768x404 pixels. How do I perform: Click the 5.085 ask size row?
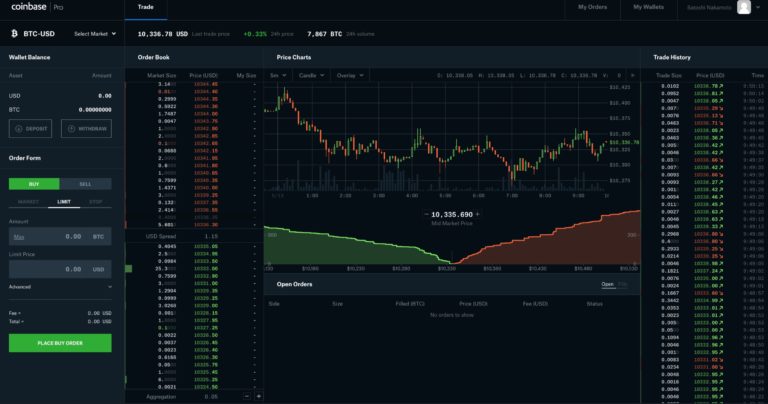pos(194,225)
